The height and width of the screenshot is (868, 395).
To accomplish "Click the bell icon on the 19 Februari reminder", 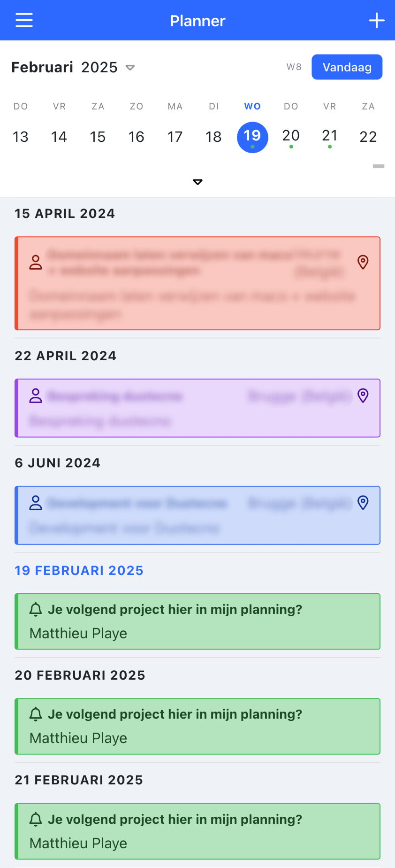I will (36, 609).
